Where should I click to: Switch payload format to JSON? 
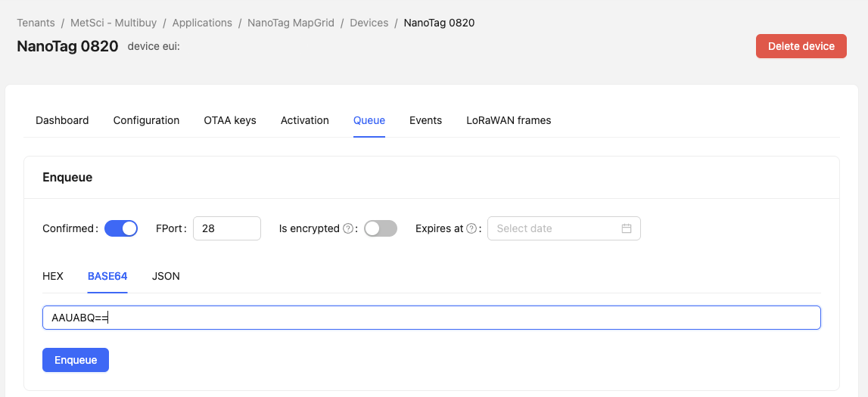pos(166,276)
